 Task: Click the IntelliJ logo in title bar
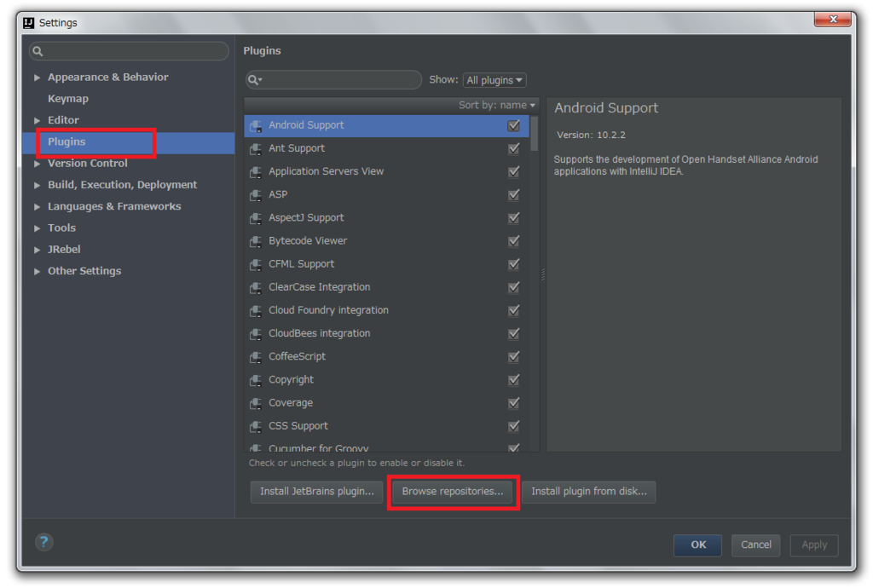point(28,23)
